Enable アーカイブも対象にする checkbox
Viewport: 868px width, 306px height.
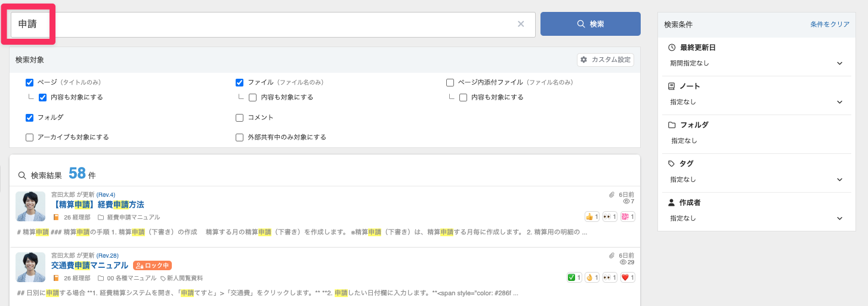29,137
